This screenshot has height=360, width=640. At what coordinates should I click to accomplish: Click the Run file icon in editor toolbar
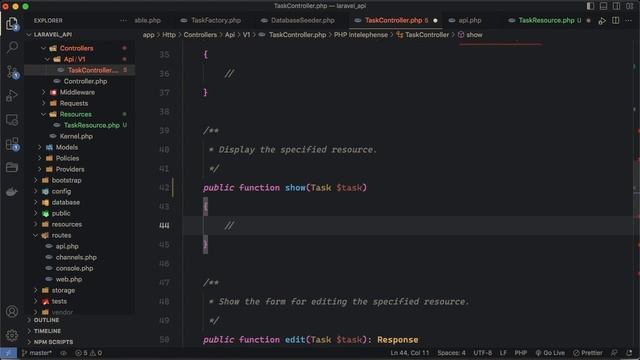click(x=602, y=20)
